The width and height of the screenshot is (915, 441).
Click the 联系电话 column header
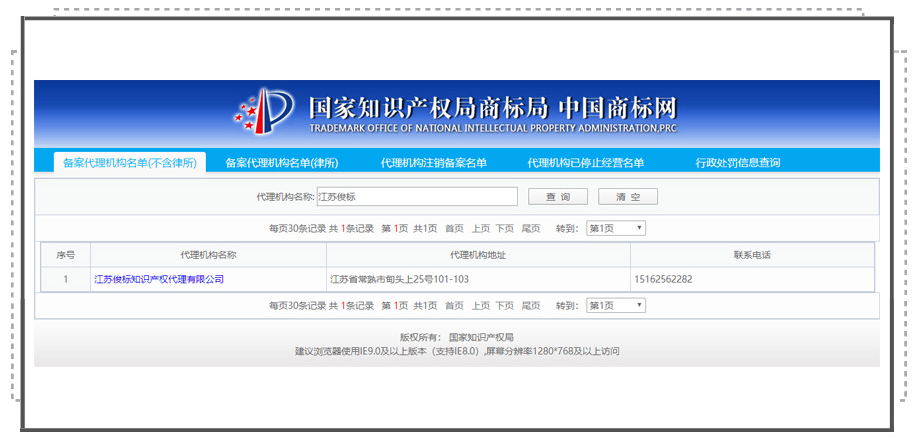(752, 255)
